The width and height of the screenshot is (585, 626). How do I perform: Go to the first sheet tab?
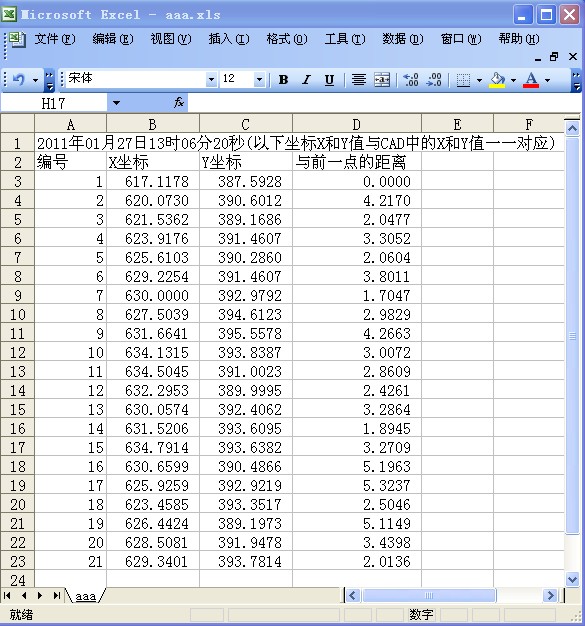pos(7,596)
